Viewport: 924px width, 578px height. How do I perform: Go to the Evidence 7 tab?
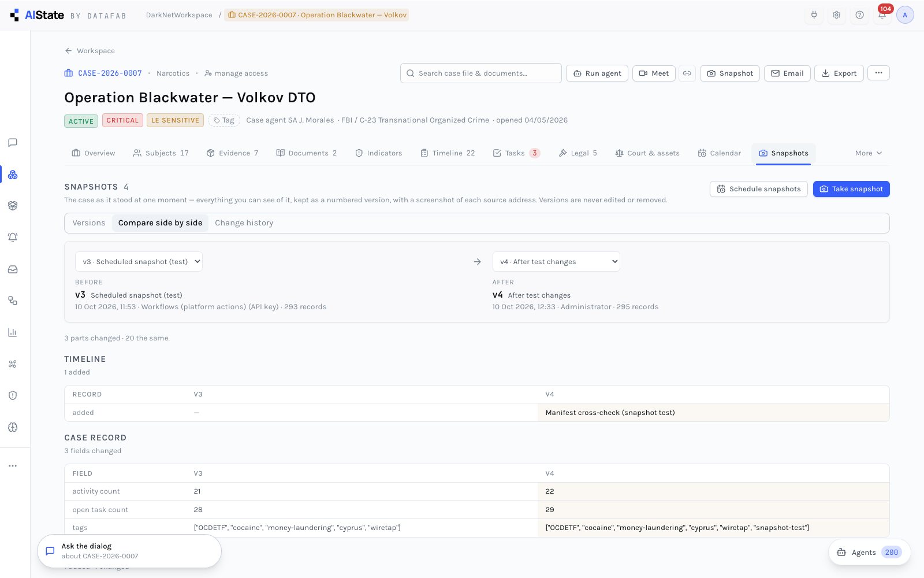click(x=232, y=153)
